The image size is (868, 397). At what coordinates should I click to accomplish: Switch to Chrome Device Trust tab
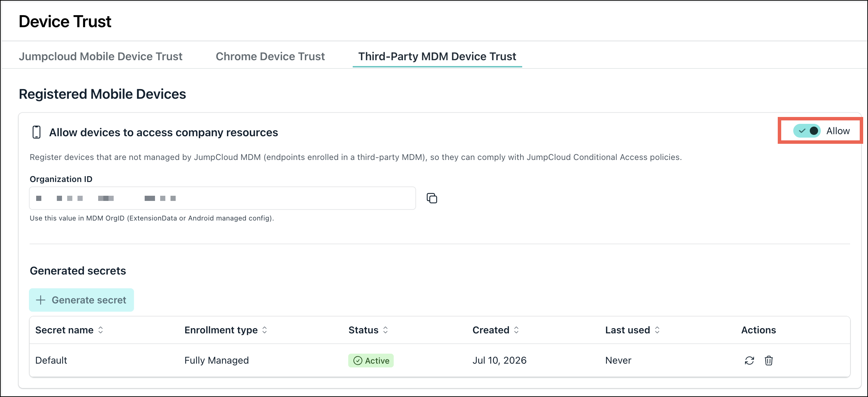[x=270, y=56]
